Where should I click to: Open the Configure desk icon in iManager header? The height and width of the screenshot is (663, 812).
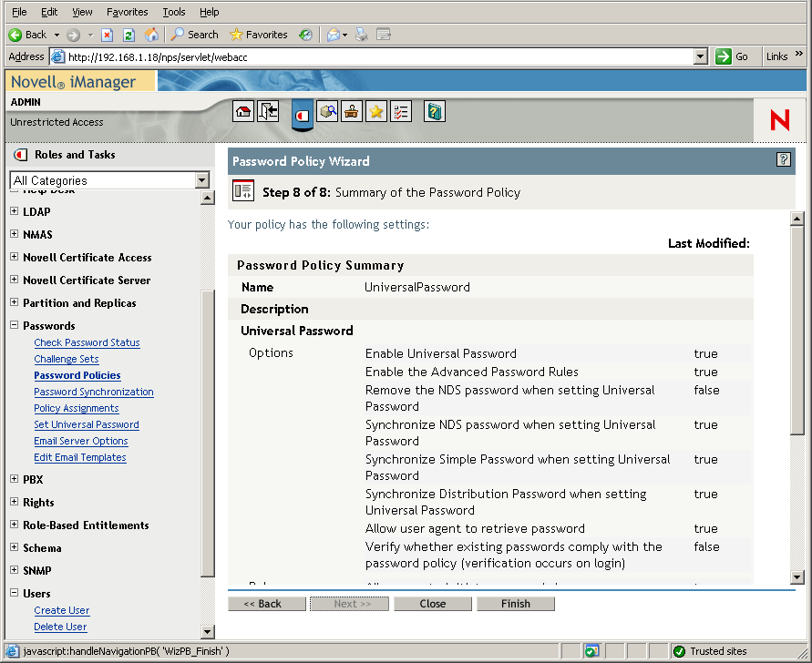point(352,111)
